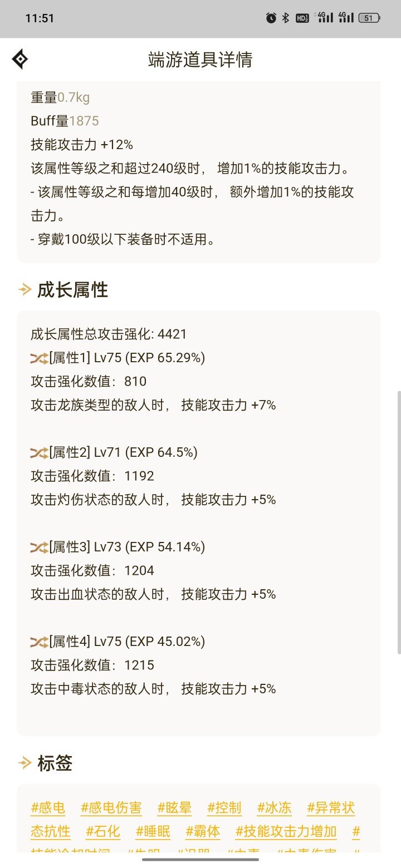Open the #控制 tag link
This screenshot has height=868, width=401.
click(x=224, y=808)
